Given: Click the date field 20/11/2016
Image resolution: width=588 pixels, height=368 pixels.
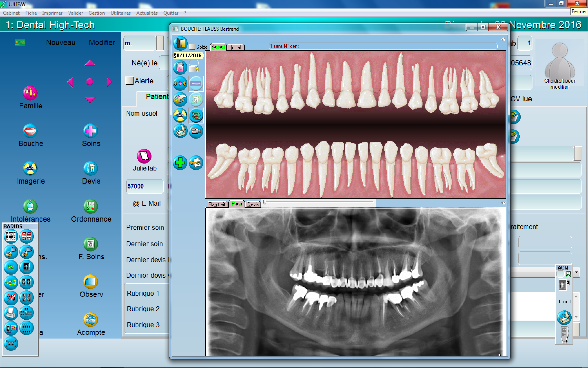Looking at the screenshot, I should click(188, 55).
